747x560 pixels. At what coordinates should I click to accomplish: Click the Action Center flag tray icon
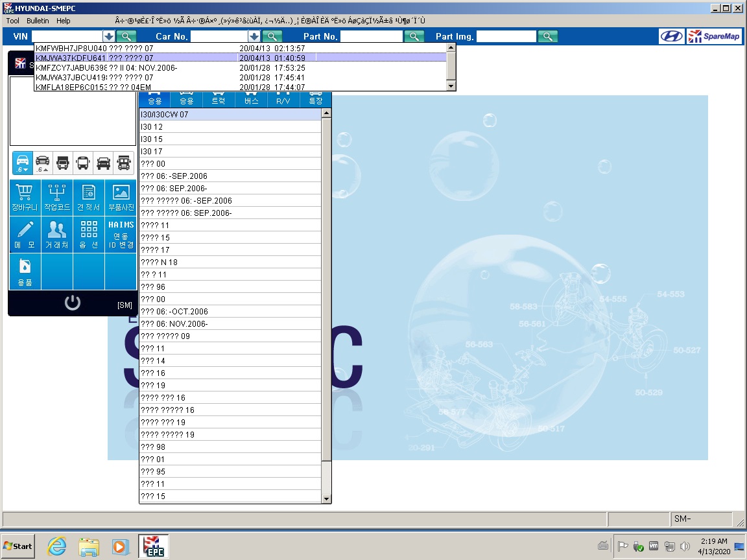pyautogui.click(x=622, y=546)
